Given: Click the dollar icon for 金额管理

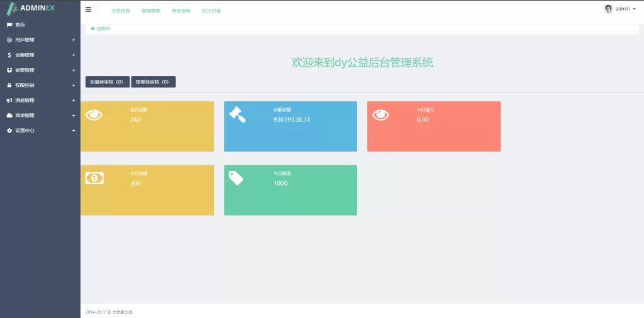Looking at the screenshot, I should tap(9, 55).
